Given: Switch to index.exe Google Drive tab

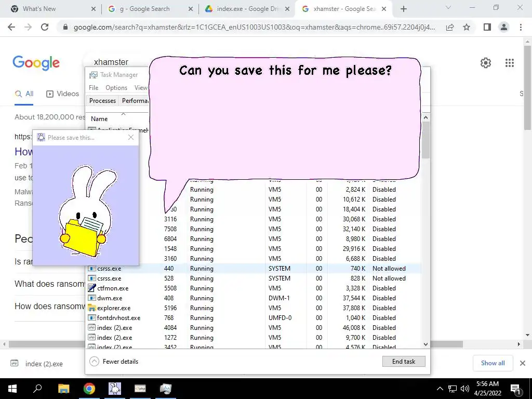Looking at the screenshot, I should point(248,9).
